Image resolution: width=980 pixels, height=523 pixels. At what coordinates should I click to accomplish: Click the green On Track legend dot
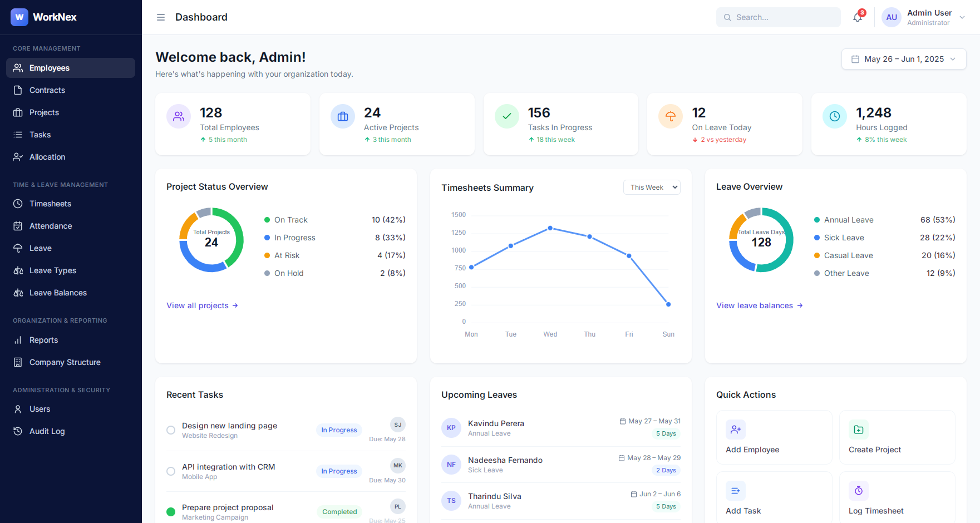coord(267,220)
